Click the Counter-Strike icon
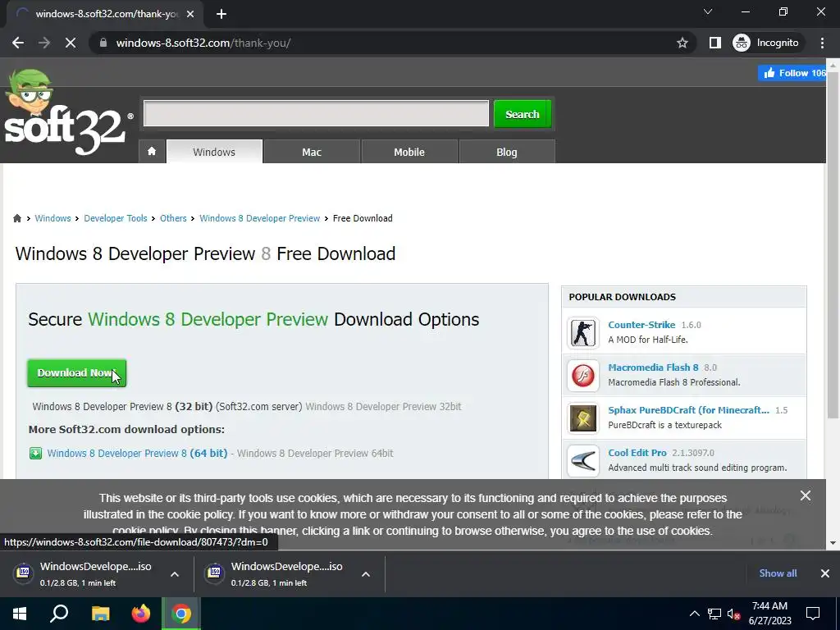The width and height of the screenshot is (840, 630). click(x=583, y=333)
